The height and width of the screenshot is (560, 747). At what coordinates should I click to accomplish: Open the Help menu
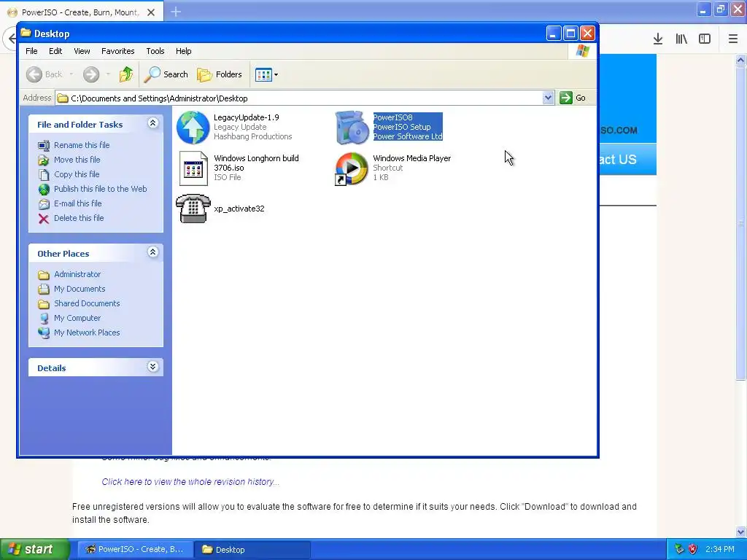(183, 51)
